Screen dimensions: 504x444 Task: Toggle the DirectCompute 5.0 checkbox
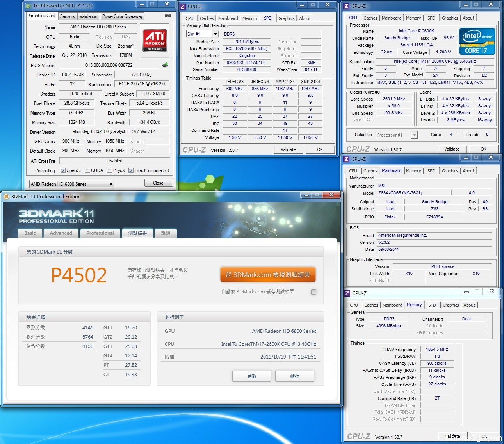[x=131, y=170]
